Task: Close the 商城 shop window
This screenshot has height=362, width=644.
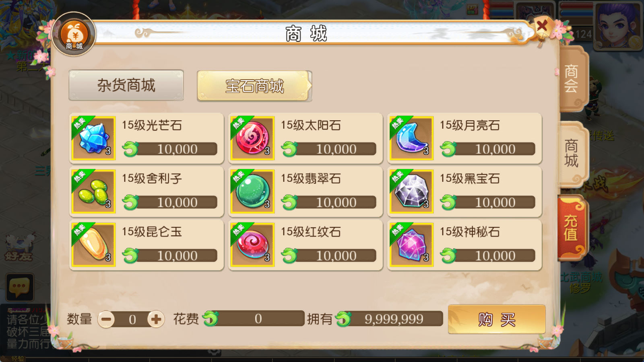Action: 542,27
